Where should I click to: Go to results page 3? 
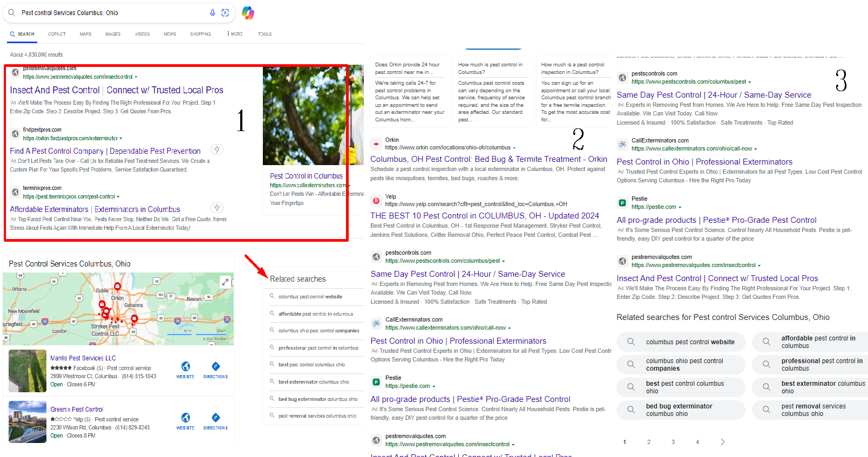[673, 442]
